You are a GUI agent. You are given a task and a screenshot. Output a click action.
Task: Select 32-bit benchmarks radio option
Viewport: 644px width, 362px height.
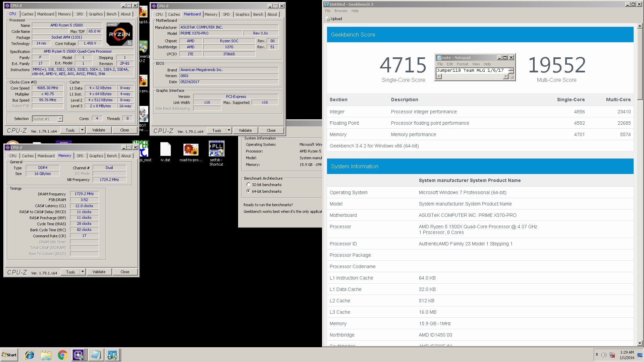(249, 185)
